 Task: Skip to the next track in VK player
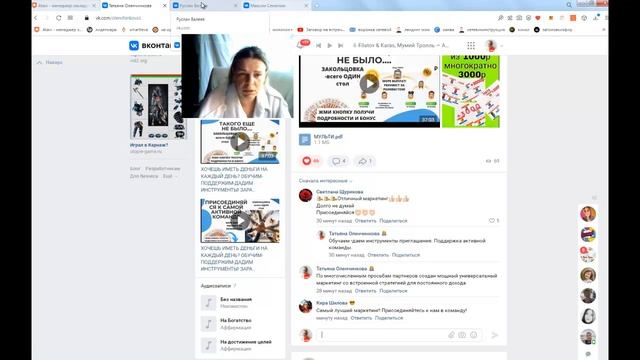341,45
